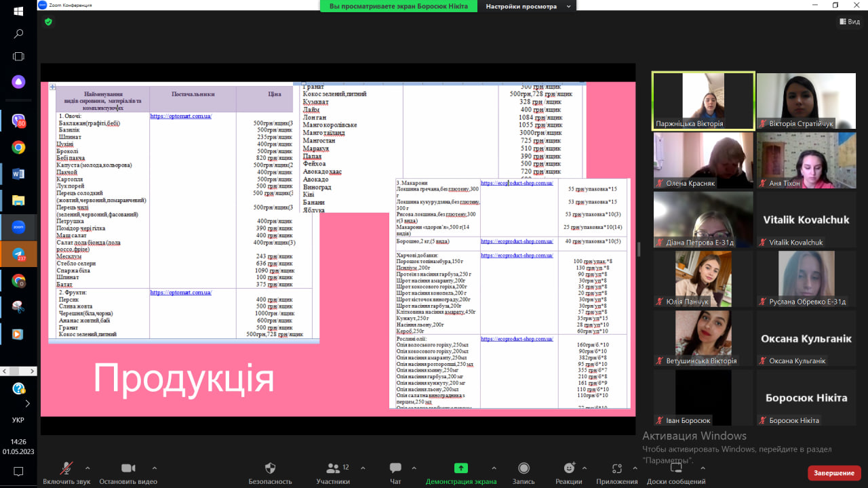Open the Participants (Участники) panel
Image resolution: width=868 pixels, height=488 pixels.
pyautogui.click(x=333, y=468)
